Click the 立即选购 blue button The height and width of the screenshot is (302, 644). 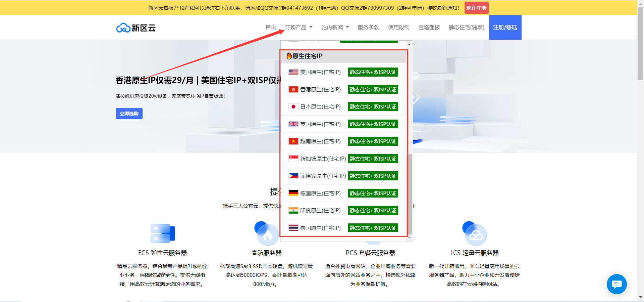[x=129, y=114]
